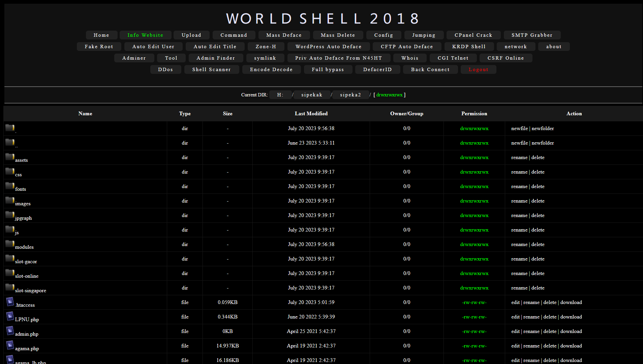
Task: Click the green drwxrwxrwx in the path bar
Action: click(x=389, y=95)
